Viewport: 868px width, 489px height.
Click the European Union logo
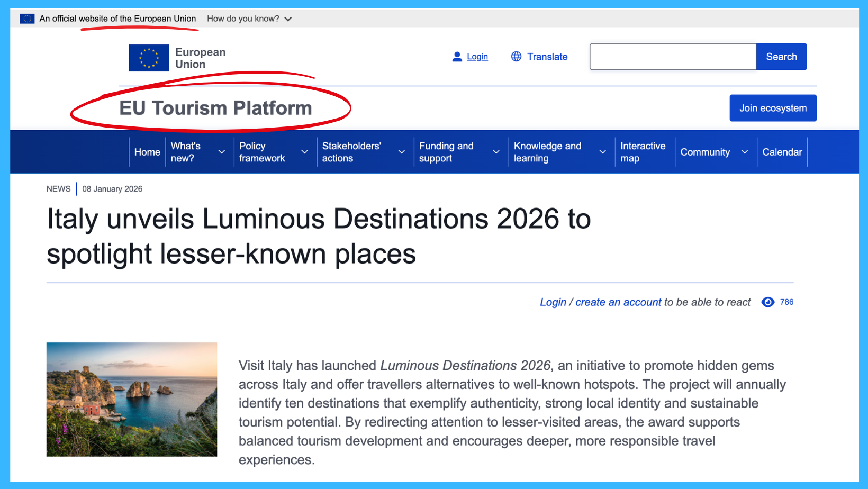point(177,58)
